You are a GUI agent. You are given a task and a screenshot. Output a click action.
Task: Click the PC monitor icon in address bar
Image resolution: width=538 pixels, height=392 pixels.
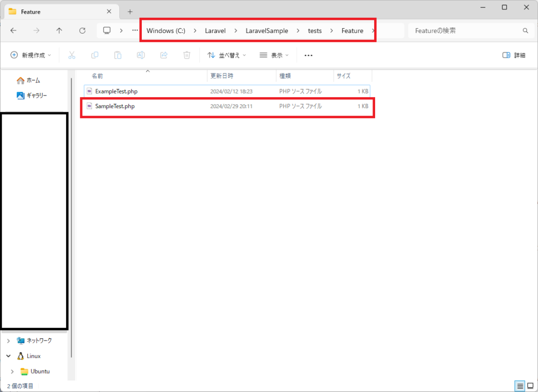[x=107, y=30]
